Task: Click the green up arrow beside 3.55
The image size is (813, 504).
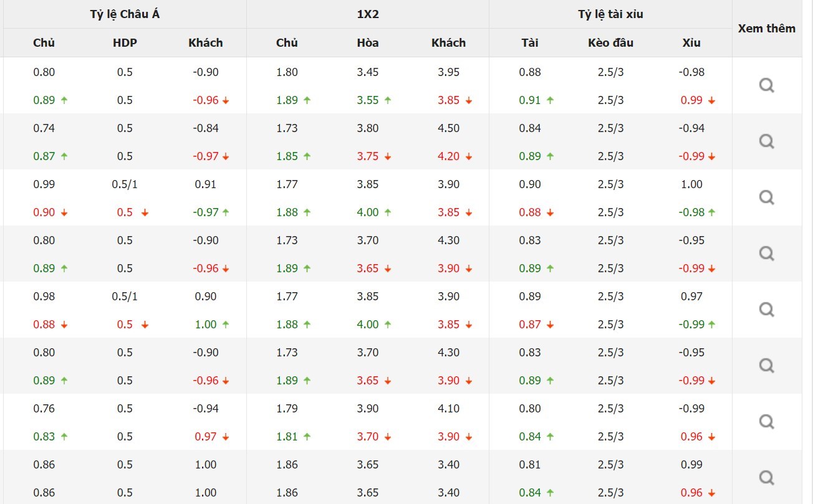Action: (388, 100)
